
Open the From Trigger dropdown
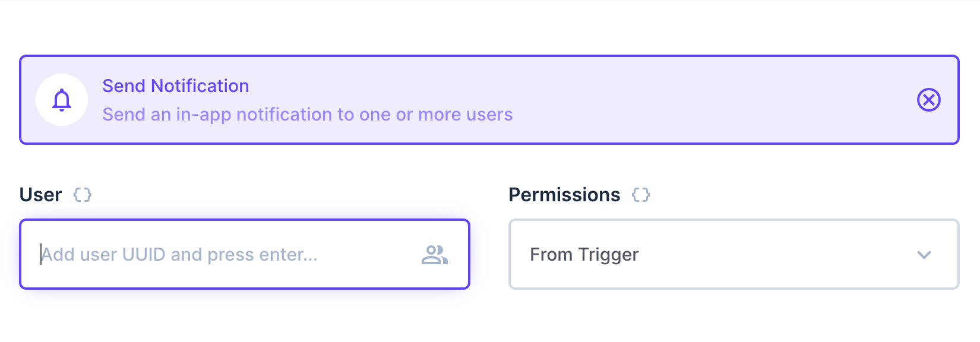[734, 254]
